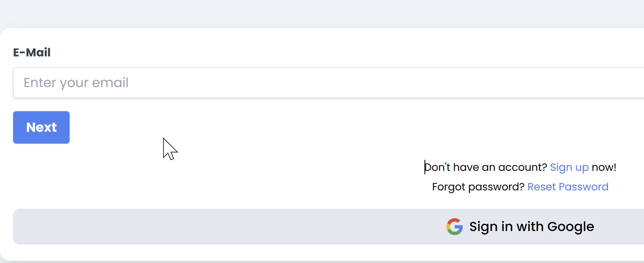
Task: Click the word "Google" in the sign-in button
Action: (x=571, y=227)
